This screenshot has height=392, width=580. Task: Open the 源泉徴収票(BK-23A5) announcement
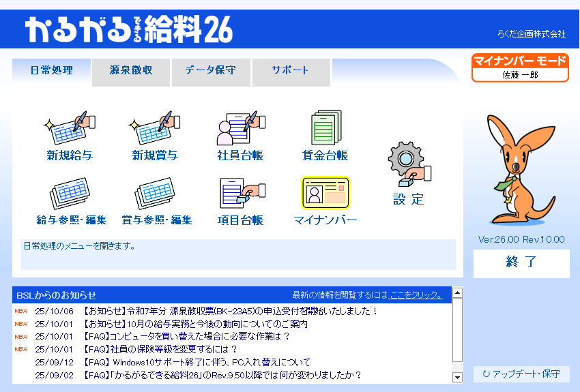[x=231, y=312]
